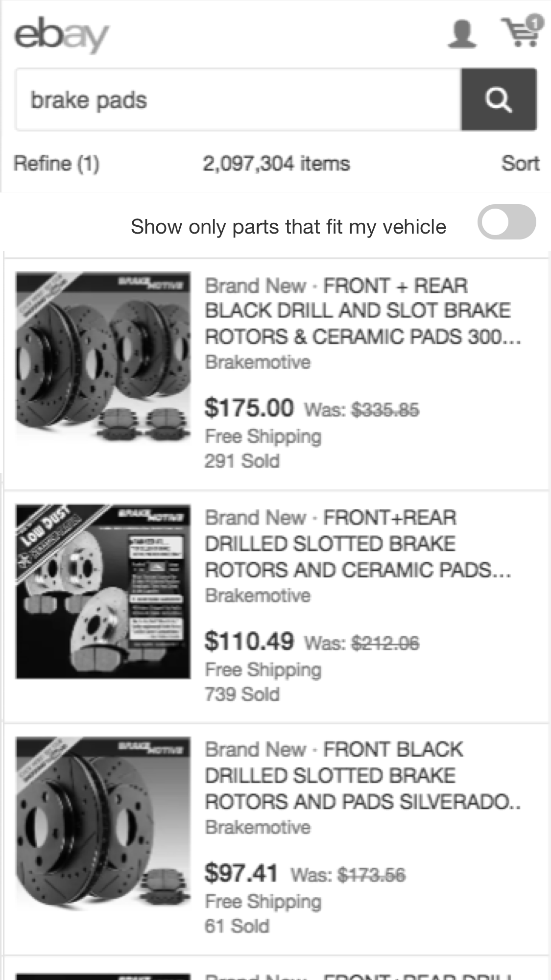The image size is (551, 980).
Task: Open FRONT + REAR BLACK DRILL listing title
Action: pyautogui.click(x=361, y=311)
